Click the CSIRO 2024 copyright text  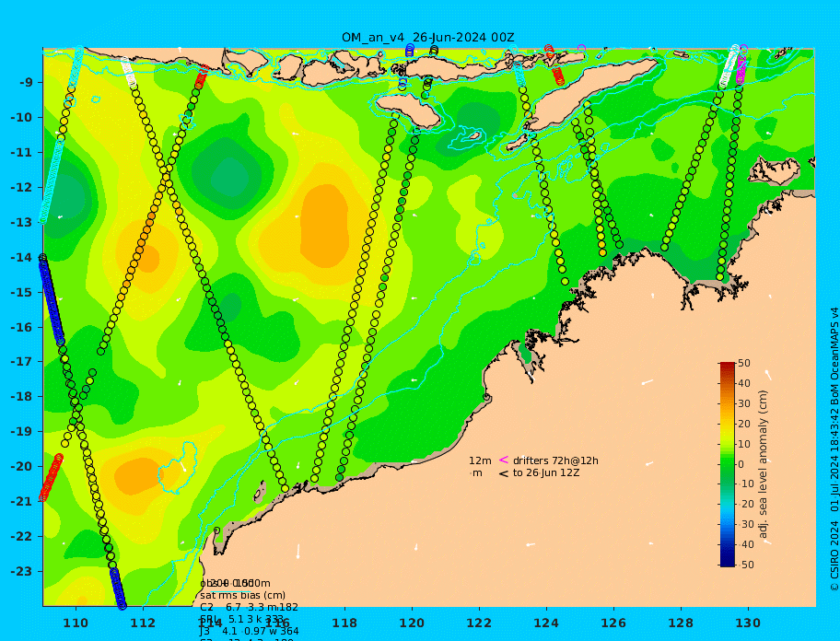pos(834,449)
